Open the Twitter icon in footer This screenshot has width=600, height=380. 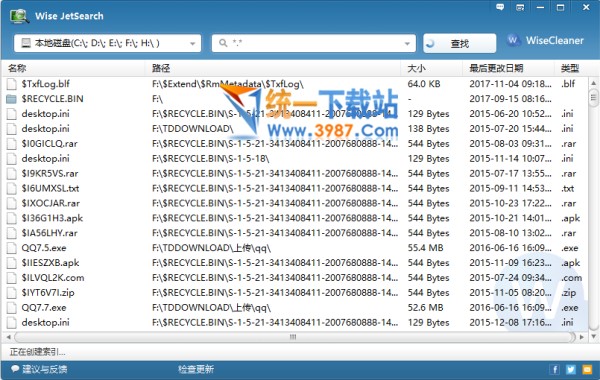(571, 369)
